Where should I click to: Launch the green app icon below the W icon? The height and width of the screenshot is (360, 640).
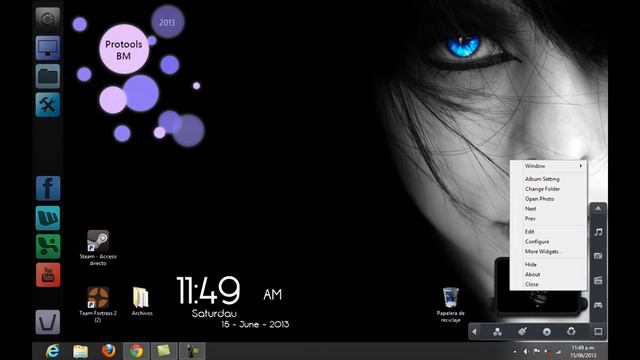click(x=48, y=247)
